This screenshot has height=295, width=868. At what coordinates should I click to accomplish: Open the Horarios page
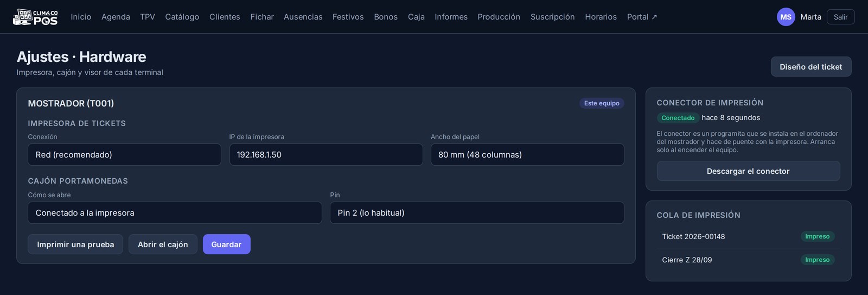click(601, 17)
